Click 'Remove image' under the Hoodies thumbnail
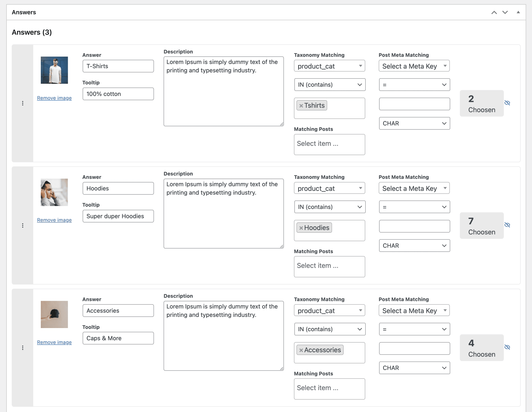Viewport: 532px width, 412px height. tap(54, 220)
